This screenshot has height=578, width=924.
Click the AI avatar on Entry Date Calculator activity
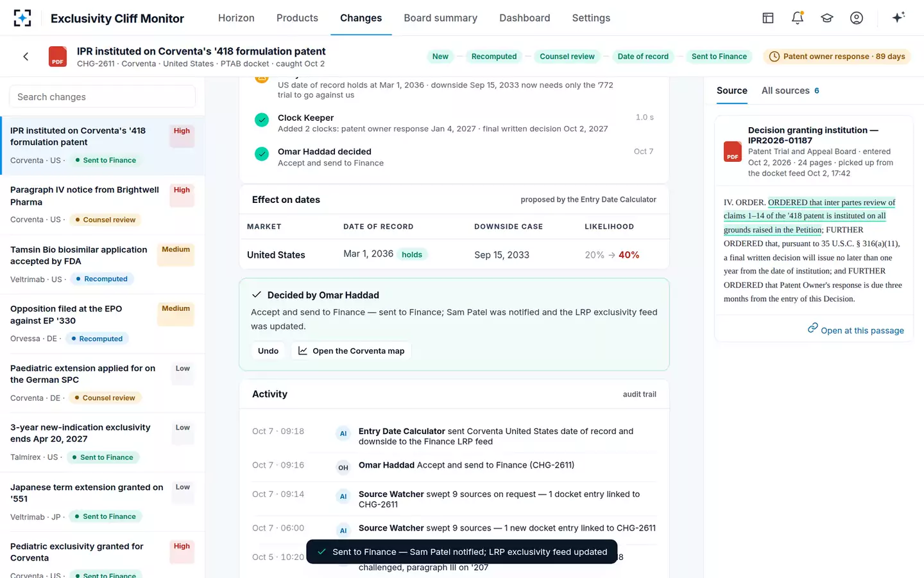click(x=343, y=433)
